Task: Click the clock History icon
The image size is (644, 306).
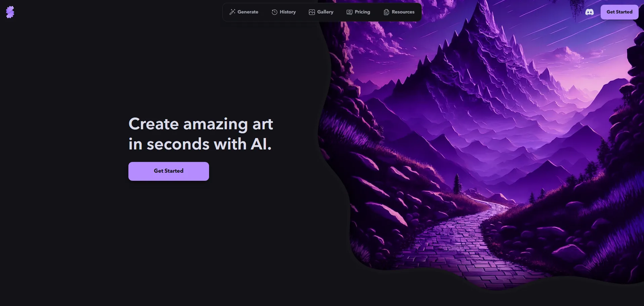Action: [x=275, y=12]
